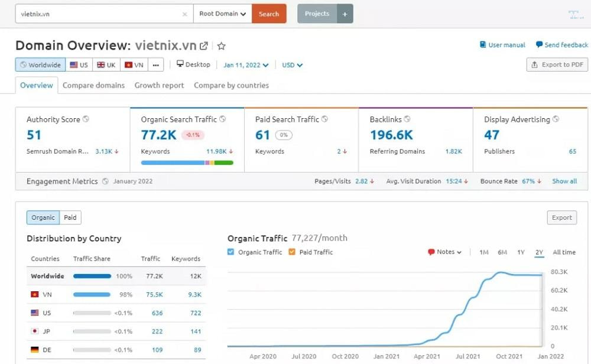Screen dimensions: 591x364
Task: Open the Jan 11, 2022 date dropdown
Action: 246,65
